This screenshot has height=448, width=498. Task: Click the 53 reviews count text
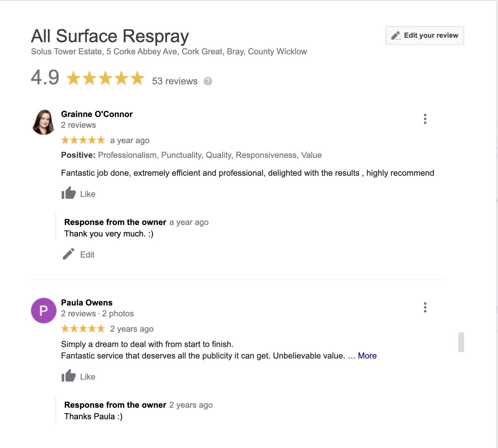(x=174, y=81)
